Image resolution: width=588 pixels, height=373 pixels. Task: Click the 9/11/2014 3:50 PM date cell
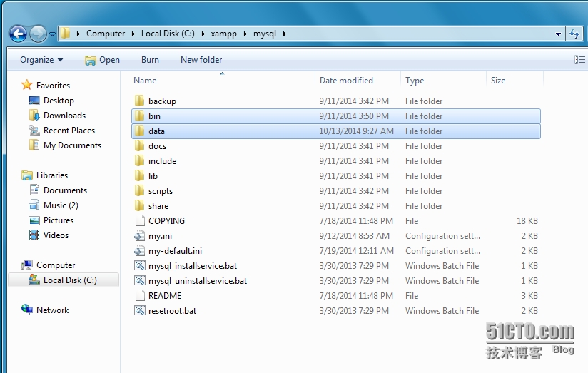coord(354,116)
